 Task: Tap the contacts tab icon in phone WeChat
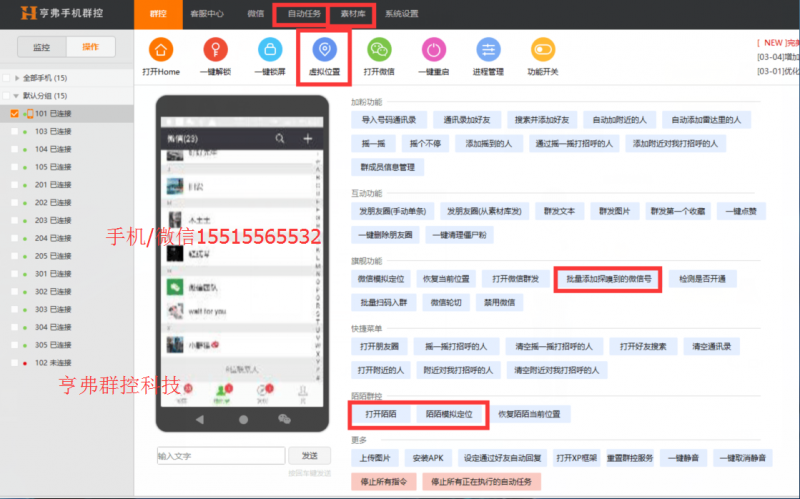221,393
